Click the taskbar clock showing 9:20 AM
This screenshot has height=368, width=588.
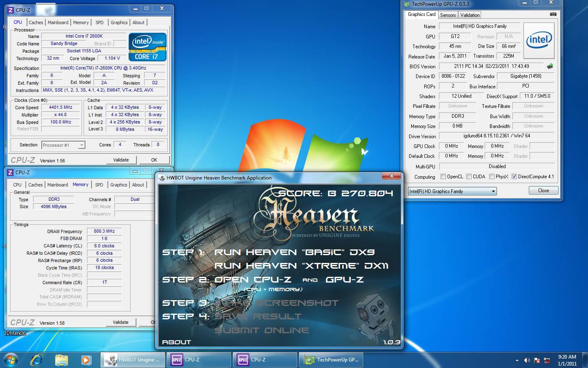[567, 360]
